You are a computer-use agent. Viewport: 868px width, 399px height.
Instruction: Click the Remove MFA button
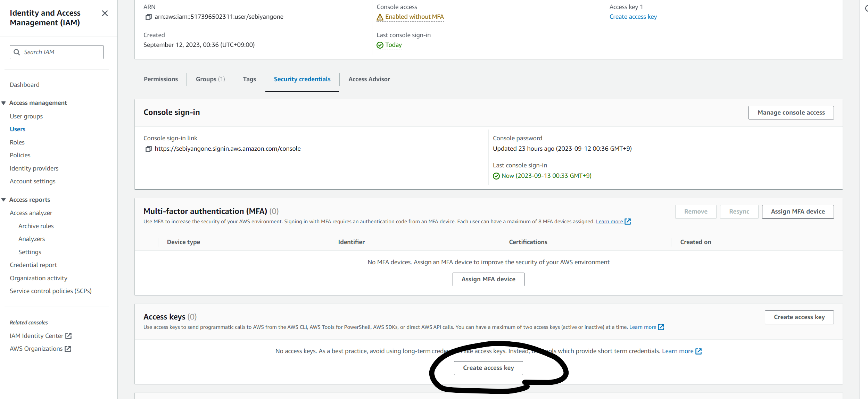pos(696,211)
